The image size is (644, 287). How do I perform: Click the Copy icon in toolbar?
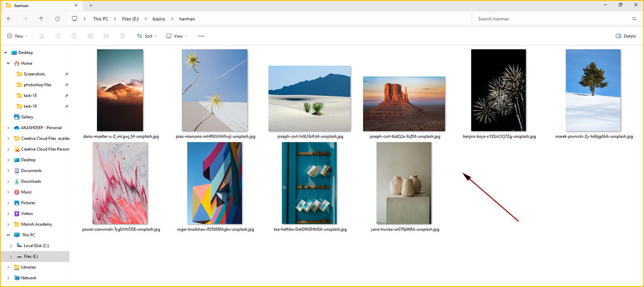[58, 36]
